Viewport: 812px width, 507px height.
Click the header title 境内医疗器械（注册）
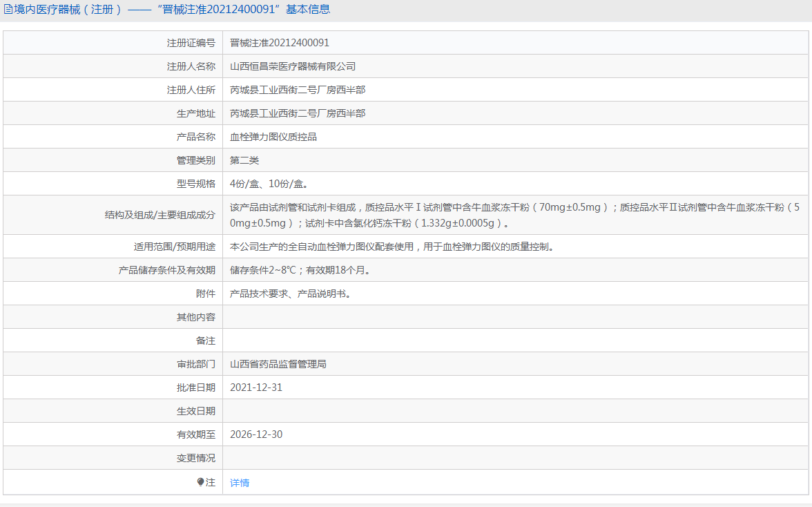69,9
